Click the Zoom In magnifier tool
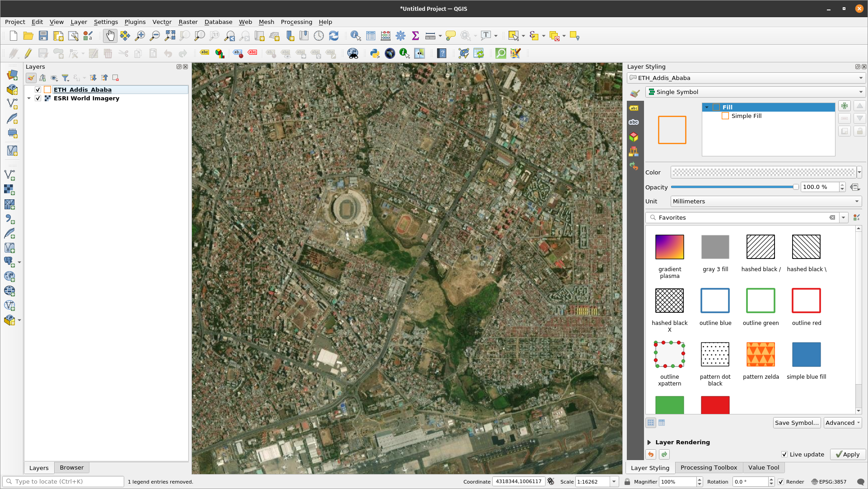Screen dimensions: 868x489 point(140,36)
